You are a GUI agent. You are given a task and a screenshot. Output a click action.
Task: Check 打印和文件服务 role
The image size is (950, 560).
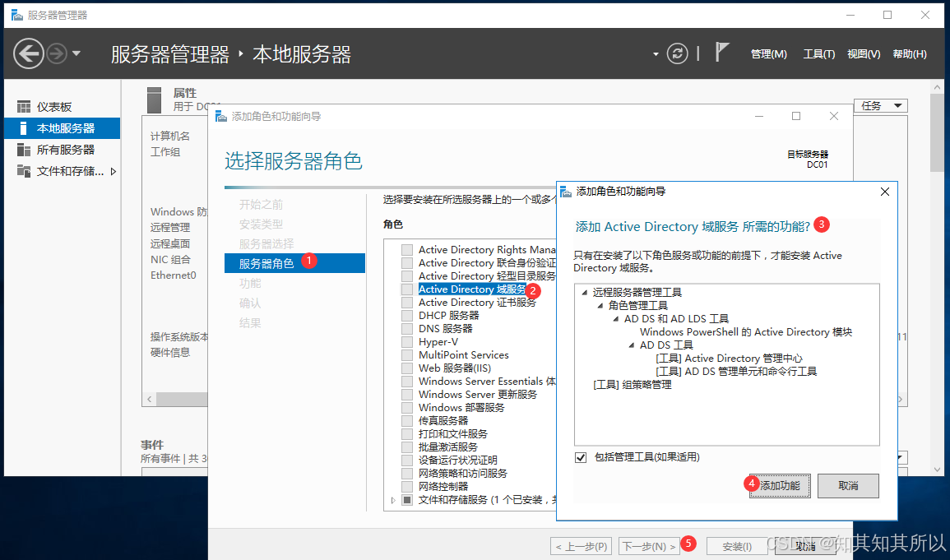click(407, 434)
